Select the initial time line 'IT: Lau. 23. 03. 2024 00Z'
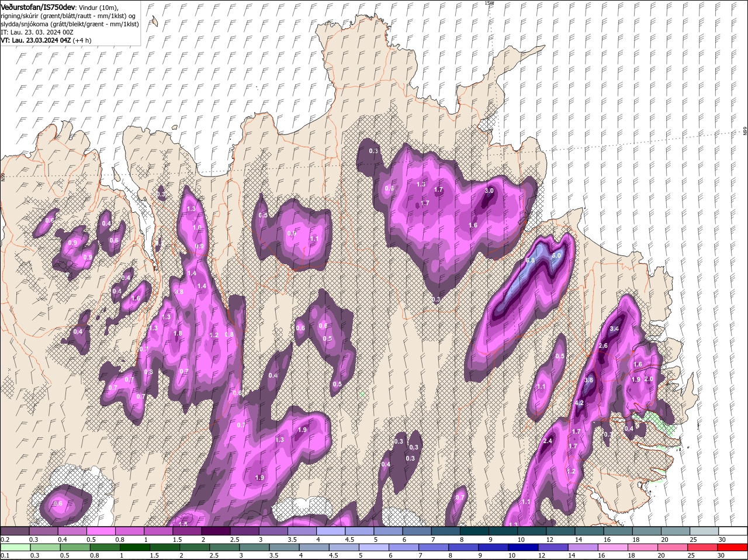The height and width of the screenshot is (560, 748). click(x=37, y=32)
